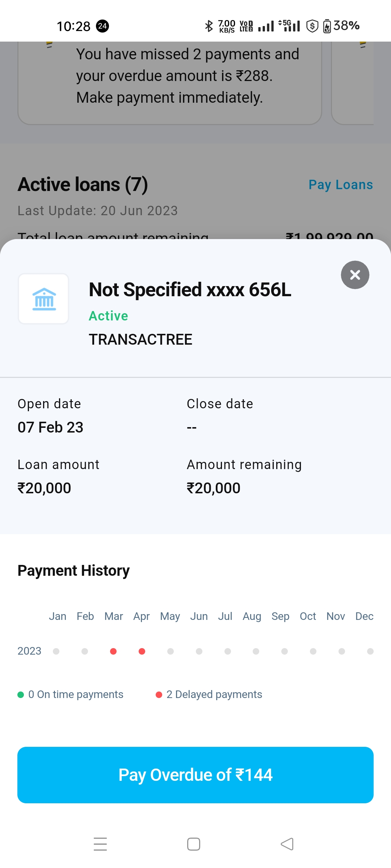The width and height of the screenshot is (391, 868).
Task: Tap the shield dollar status icon
Action: [x=312, y=26]
